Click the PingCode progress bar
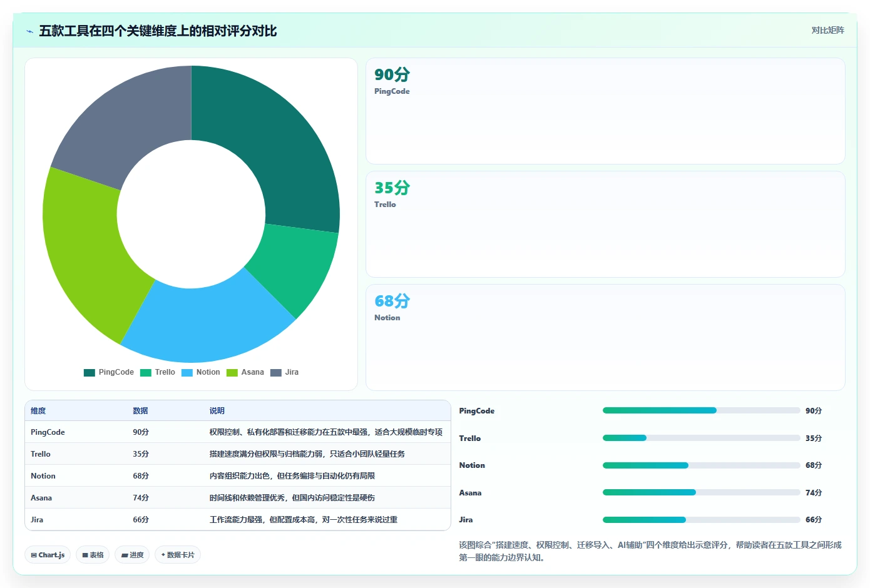This screenshot has width=870, height=588. coord(701,411)
